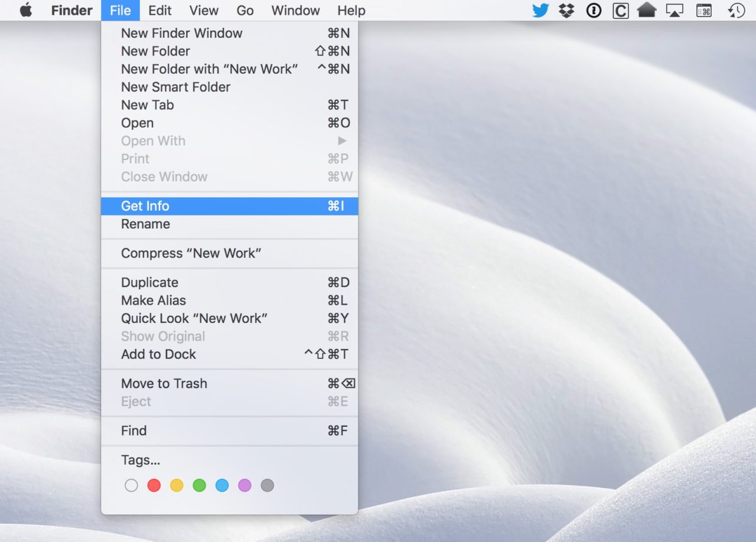Open the Edit menu
Image resolution: width=756 pixels, height=542 pixels.
159,10
